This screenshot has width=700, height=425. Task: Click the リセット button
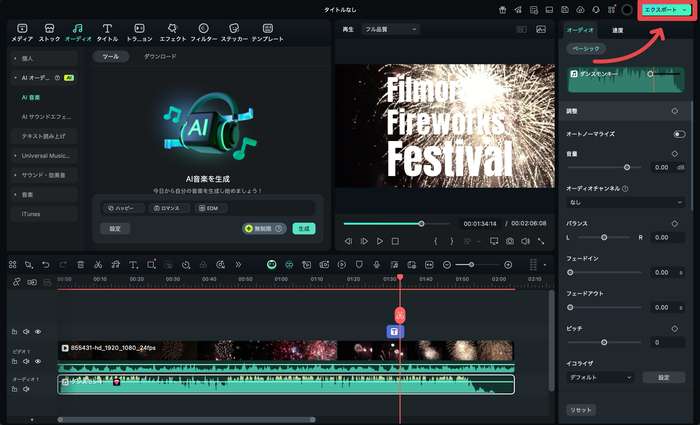[581, 410]
